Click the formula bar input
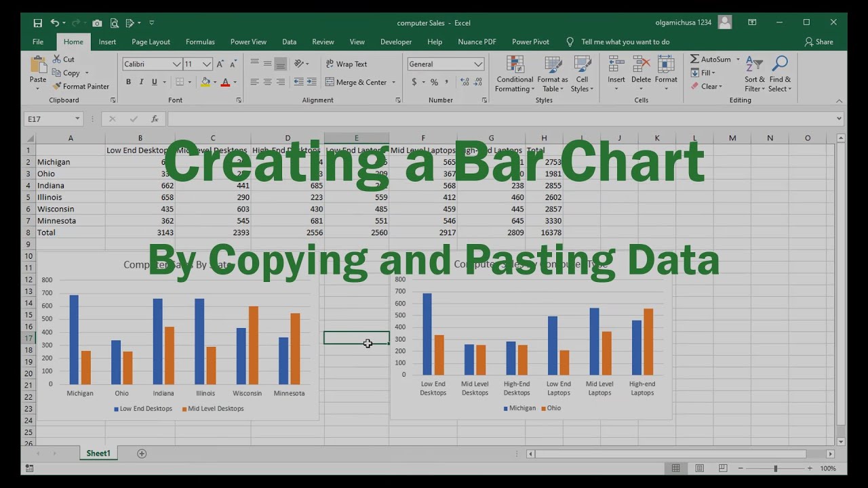This screenshot has width=868, height=488. click(500, 119)
